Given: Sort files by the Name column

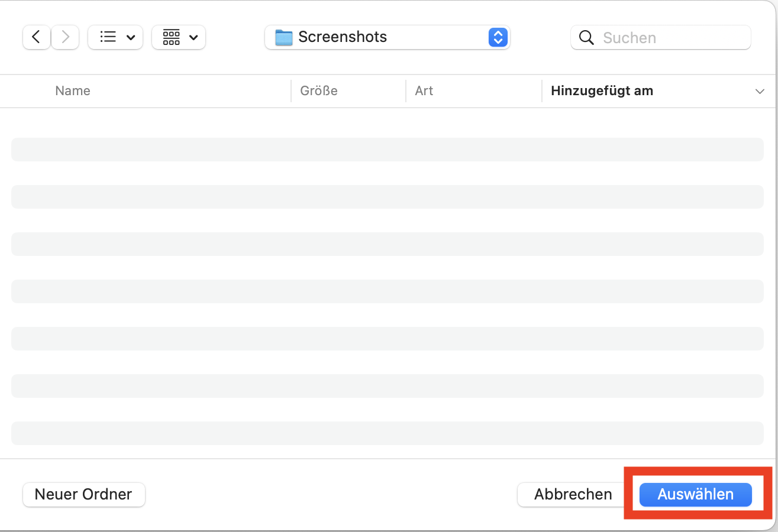Looking at the screenshot, I should point(72,90).
